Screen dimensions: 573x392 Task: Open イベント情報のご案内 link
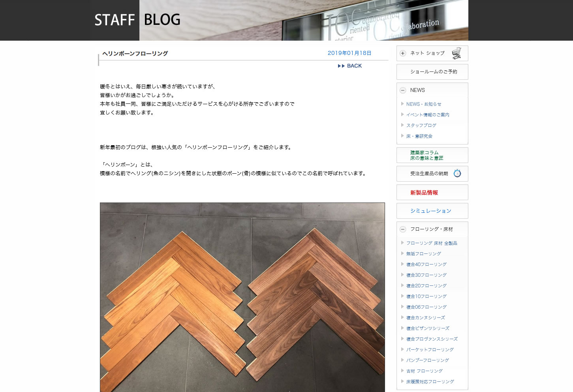click(428, 115)
